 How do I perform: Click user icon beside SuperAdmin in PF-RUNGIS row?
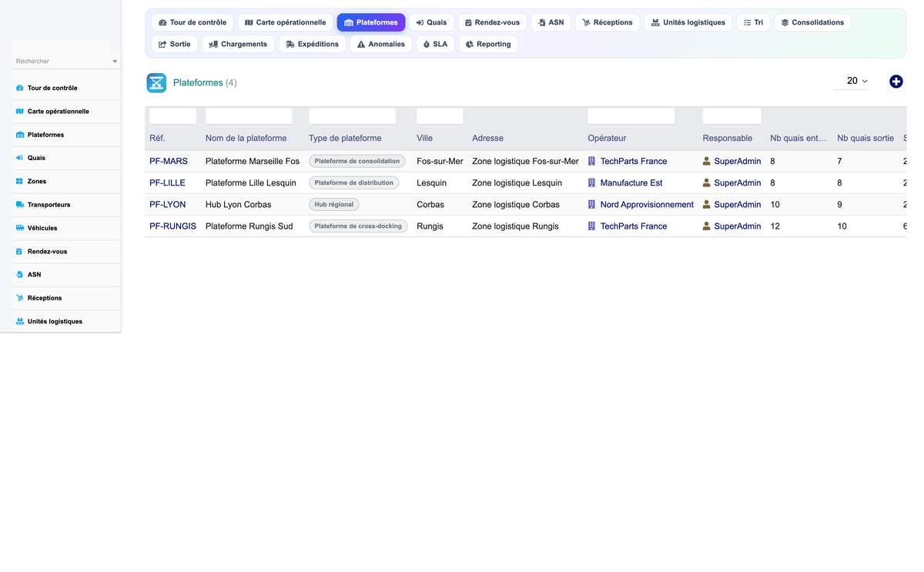pos(707,226)
